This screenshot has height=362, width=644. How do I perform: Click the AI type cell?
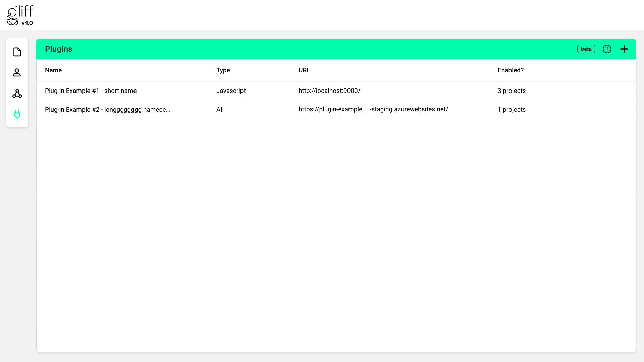click(x=219, y=110)
